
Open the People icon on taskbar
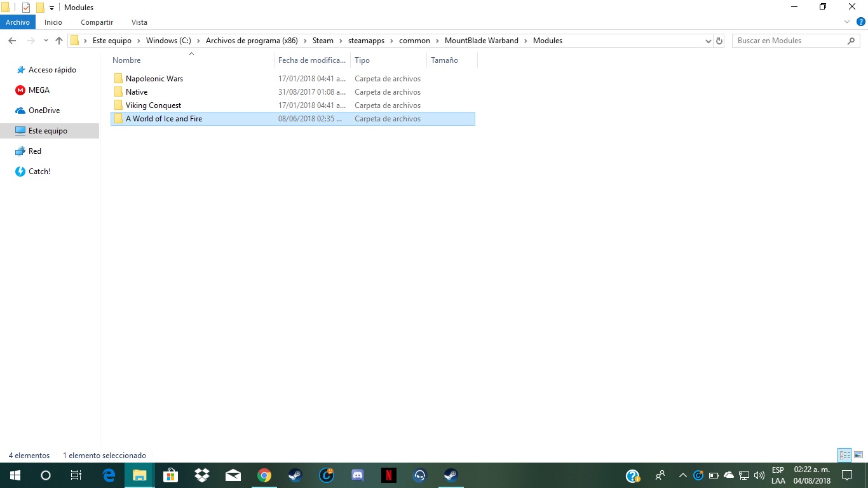tap(660, 475)
